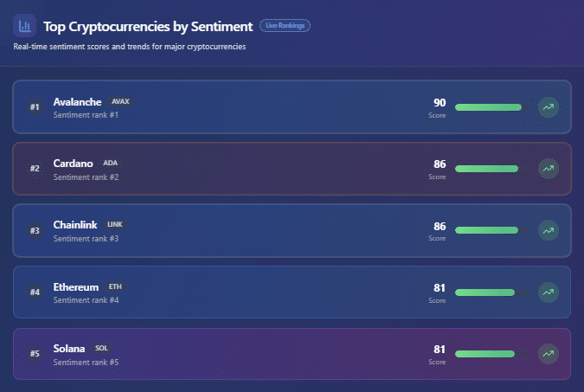Click the Cardano uptrend arrow icon
584x392 pixels.
pyautogui.click(x=548, y=169)
